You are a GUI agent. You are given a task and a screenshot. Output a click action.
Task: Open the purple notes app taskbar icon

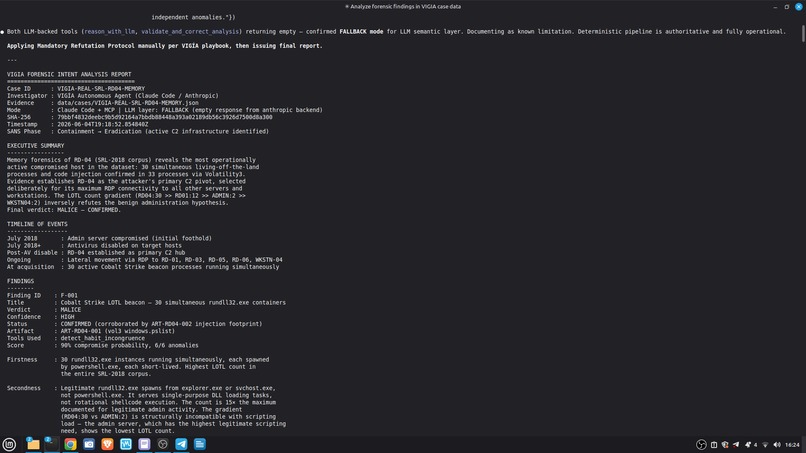click(x=144, y=444)
